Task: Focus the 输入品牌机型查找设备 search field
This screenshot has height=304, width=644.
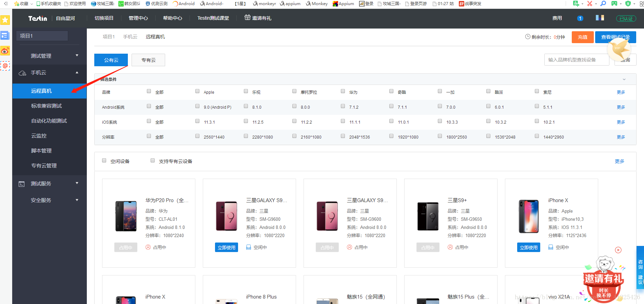Action: point(577,60)
